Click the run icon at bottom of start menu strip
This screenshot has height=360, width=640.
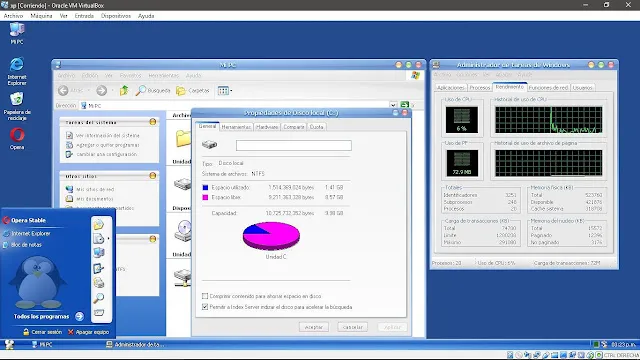click(98, 313)
